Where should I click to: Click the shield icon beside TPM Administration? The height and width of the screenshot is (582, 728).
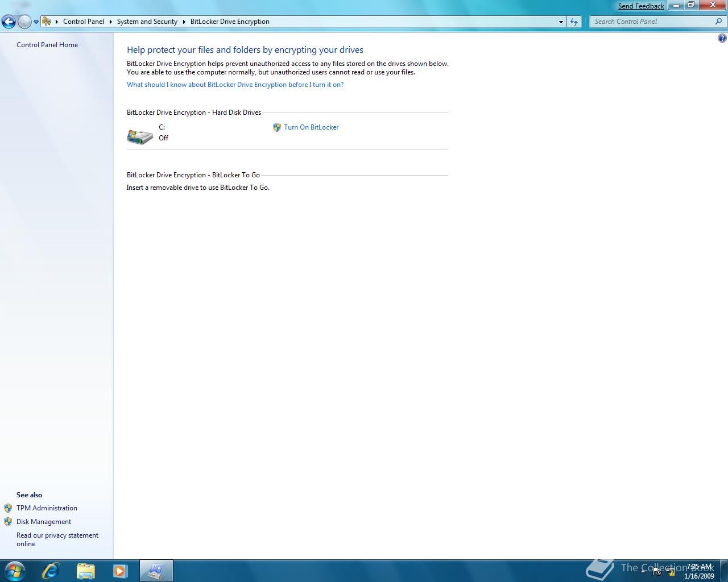tap(8, 508)
